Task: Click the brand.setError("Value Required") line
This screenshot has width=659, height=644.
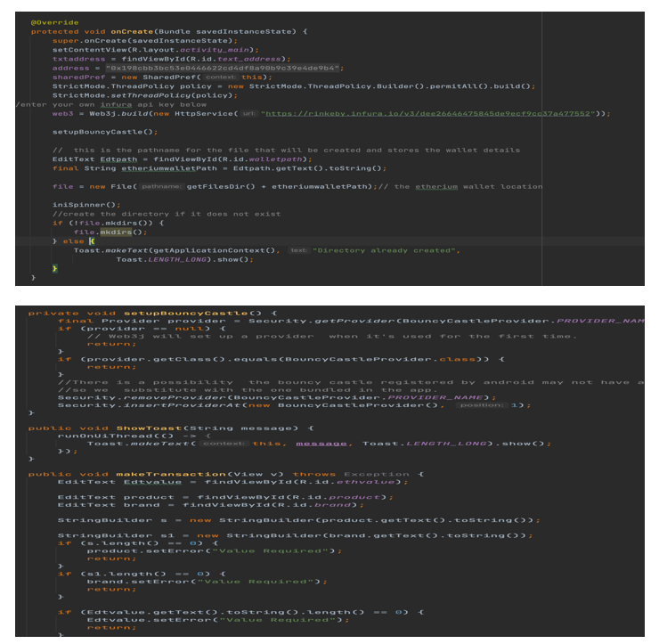Action: (x=207, y=582)
